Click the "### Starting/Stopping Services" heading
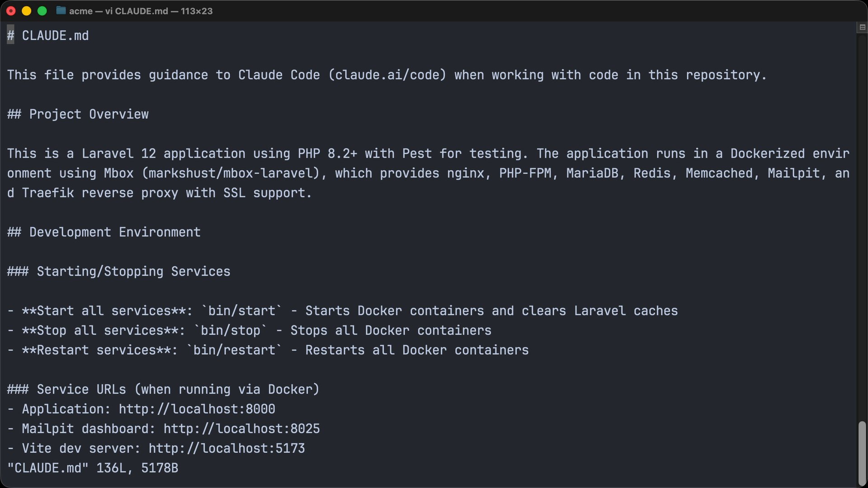868x488 pixels. [x=119, y=272]
